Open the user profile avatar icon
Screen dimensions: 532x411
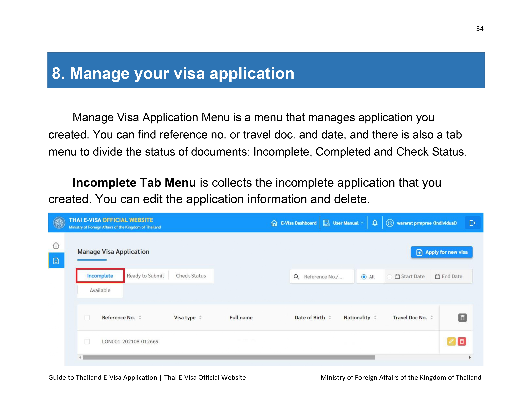click(x=390, y=223)
